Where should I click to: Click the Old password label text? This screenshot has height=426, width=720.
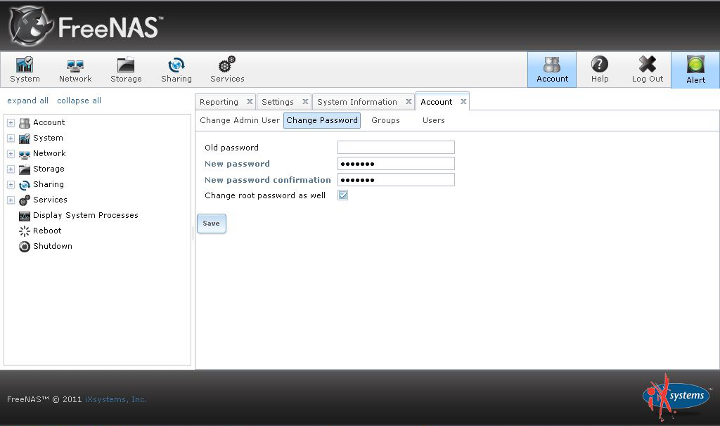231,148
